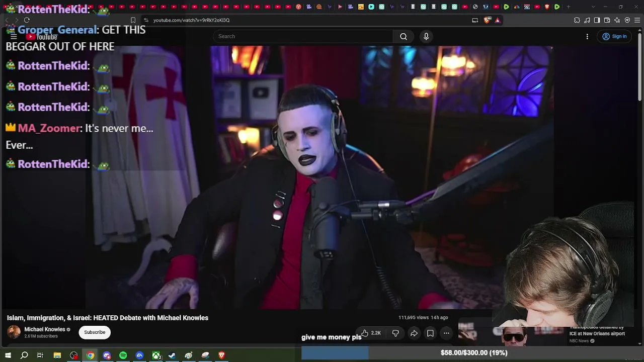Open Brave Rewards triangle icon
This screenshot has width=644, height=362.
click(x=498, y=20)
